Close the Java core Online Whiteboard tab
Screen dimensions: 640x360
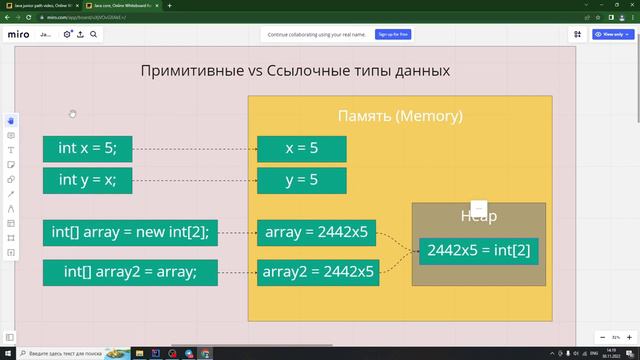(x=157, y=6)
